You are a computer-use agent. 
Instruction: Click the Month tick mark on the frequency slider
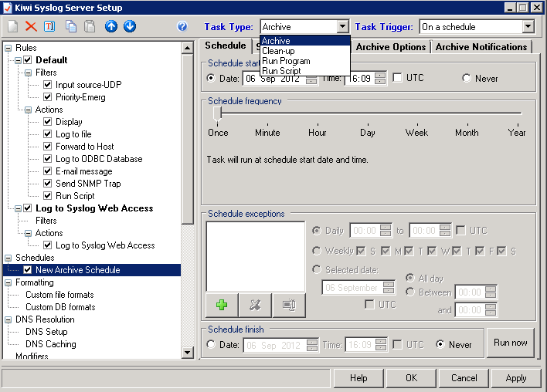point(467,124)
